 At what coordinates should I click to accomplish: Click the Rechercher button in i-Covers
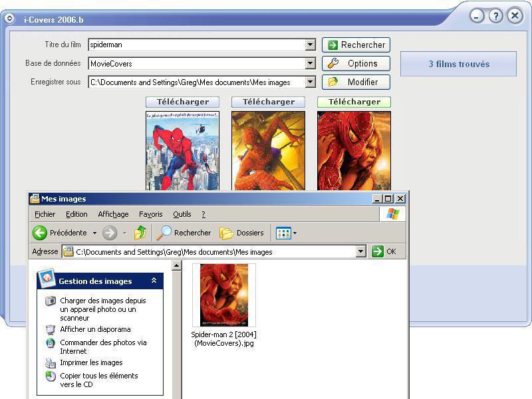356,45
